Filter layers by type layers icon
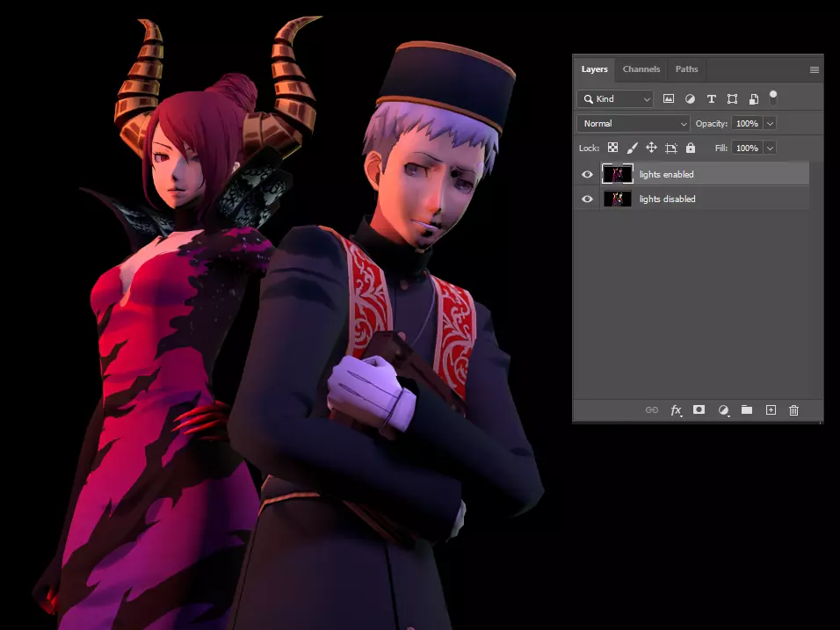This screenshot has height=630, width=840. coord(712,98)
